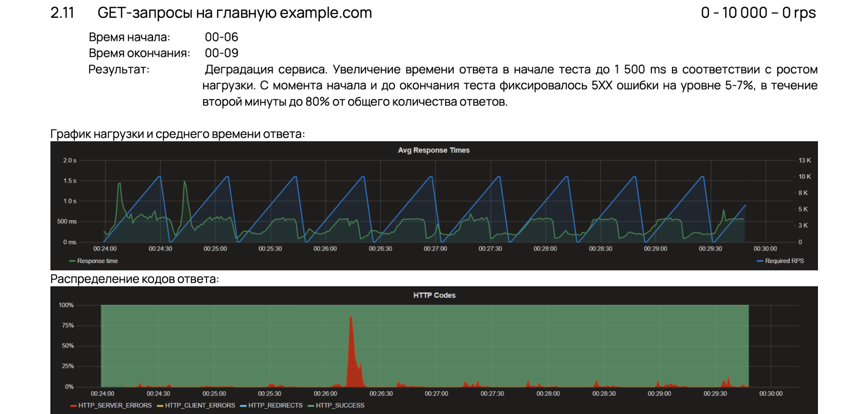Screen dimensions: 868x414
Task: Select the '0 - 10 000 – 0 rps' heading text
Action: [758, 13]
